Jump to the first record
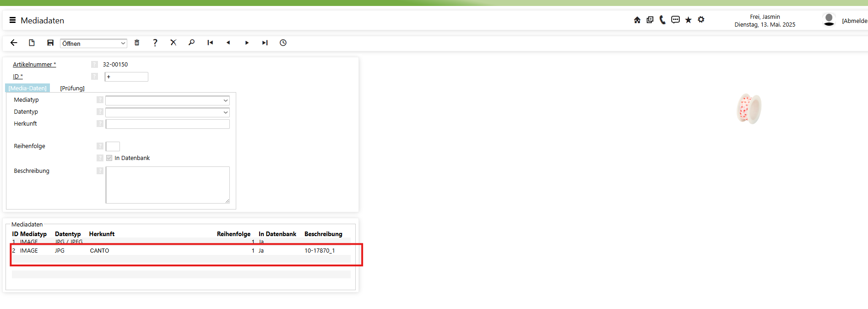Image resolution: width=868 pixels, height=309 pixels. pos(210,43)
